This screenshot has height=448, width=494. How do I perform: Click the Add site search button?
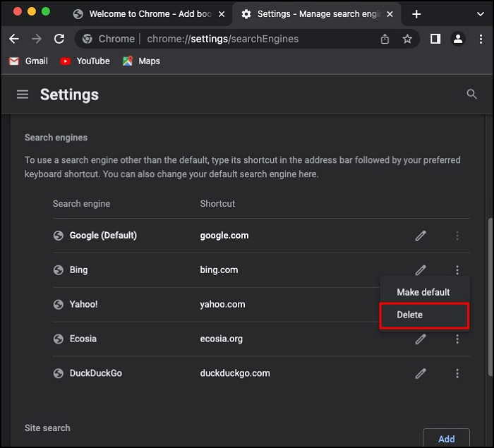(446, 438)
